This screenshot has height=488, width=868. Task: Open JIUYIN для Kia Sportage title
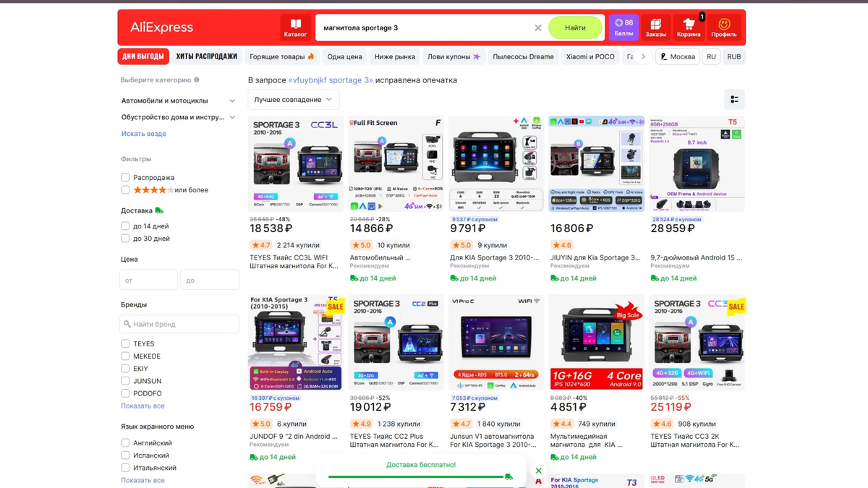(x=595, y=257)
